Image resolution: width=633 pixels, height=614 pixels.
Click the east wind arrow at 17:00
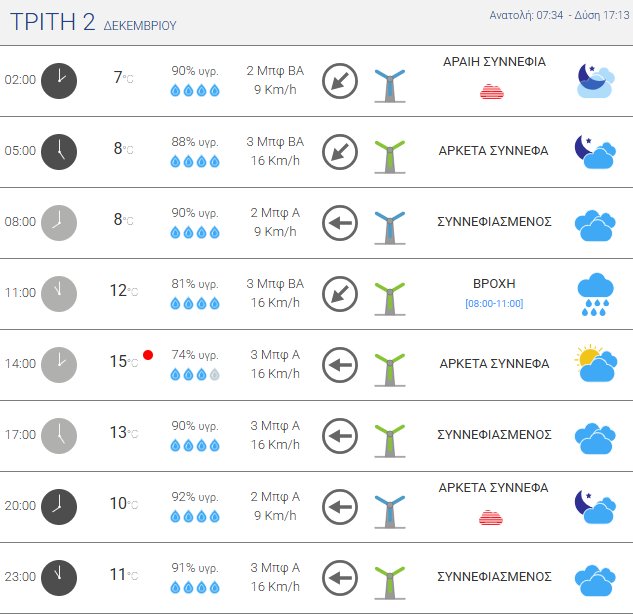tap(340, 435)
